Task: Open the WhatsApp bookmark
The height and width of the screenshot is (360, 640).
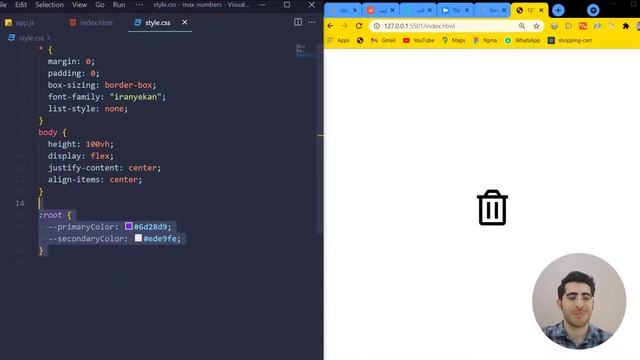Action: [522, 40]
